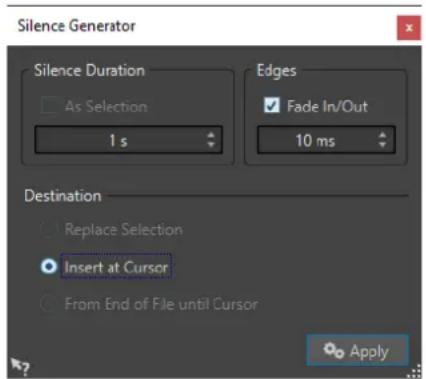The width and height of the screenshot is (426, 379).
Task: Close the Silence Generator dialog
Action: (409, 28)
